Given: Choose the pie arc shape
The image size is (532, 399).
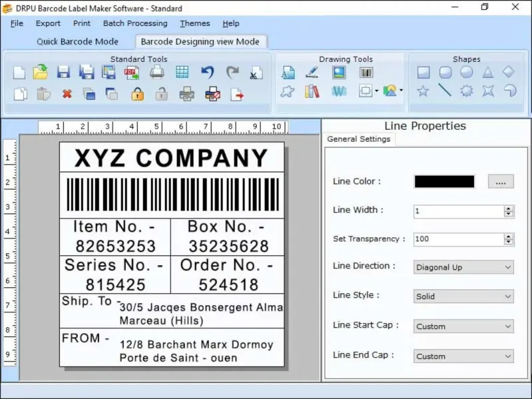Looking at the screenshot, I should [510, 90].
